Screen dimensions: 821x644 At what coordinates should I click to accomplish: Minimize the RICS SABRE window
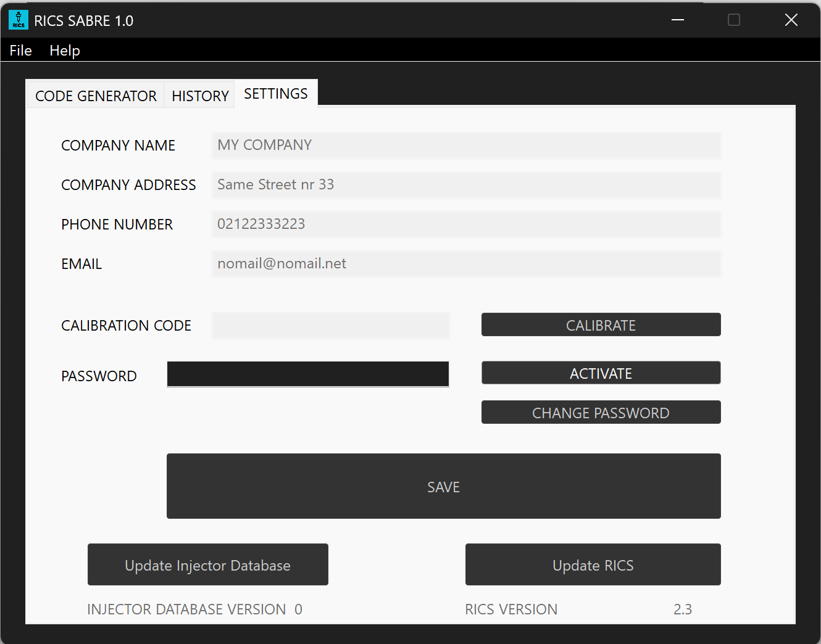click(678, 20)
